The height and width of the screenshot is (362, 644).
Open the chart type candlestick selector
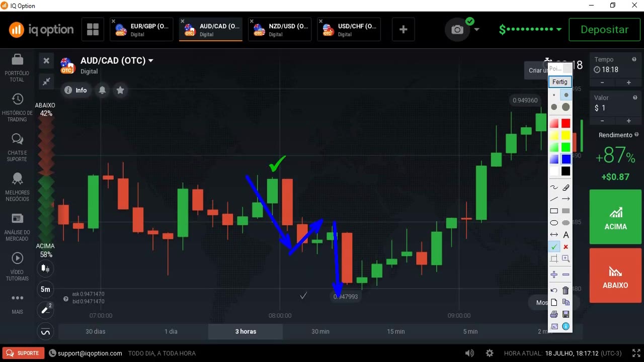pyautogui.click(x=46, y=268)
